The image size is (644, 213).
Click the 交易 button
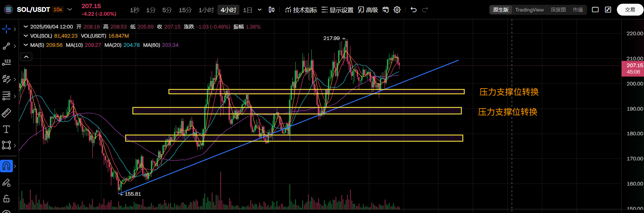630,10
